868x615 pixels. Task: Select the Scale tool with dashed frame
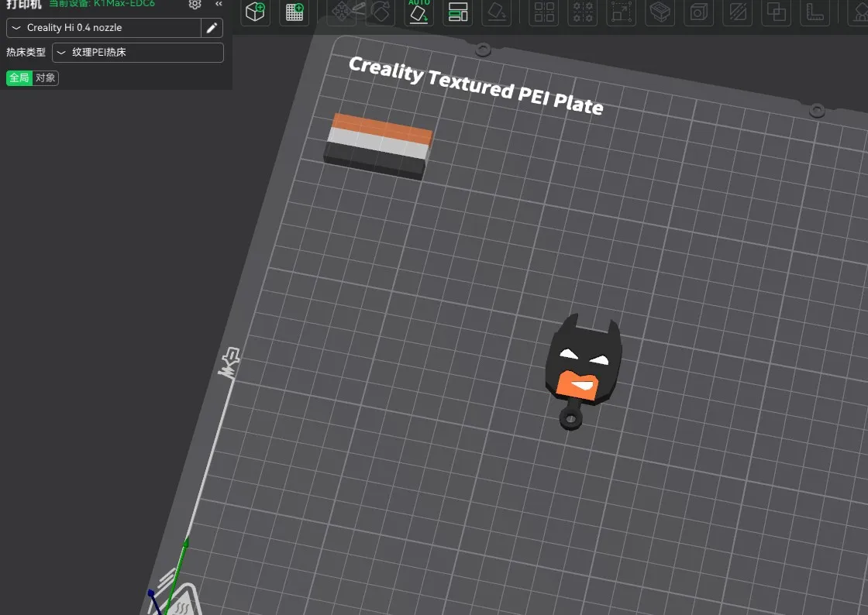[x=622, y=12]
